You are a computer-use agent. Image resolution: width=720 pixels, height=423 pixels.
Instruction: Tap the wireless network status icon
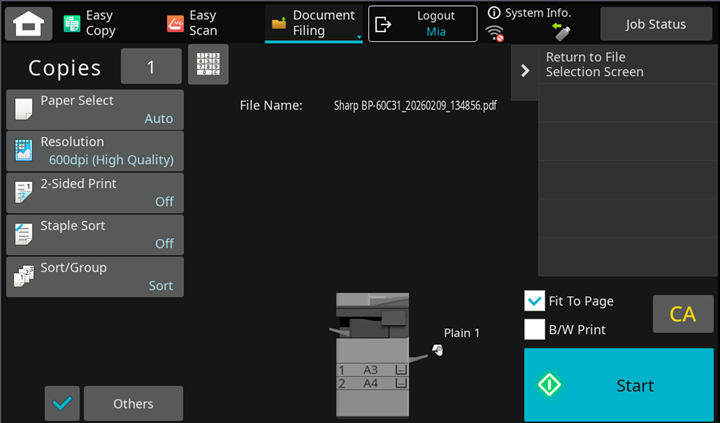tap(495, 33)
